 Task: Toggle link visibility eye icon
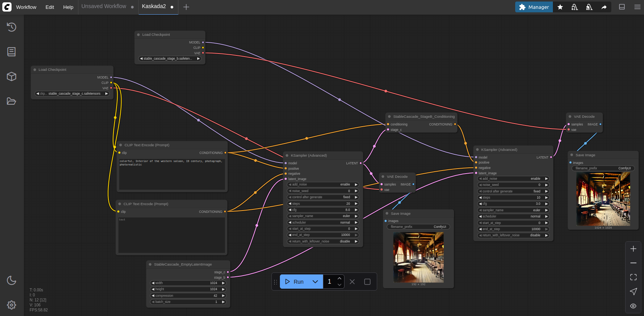[x=633, y=306]
